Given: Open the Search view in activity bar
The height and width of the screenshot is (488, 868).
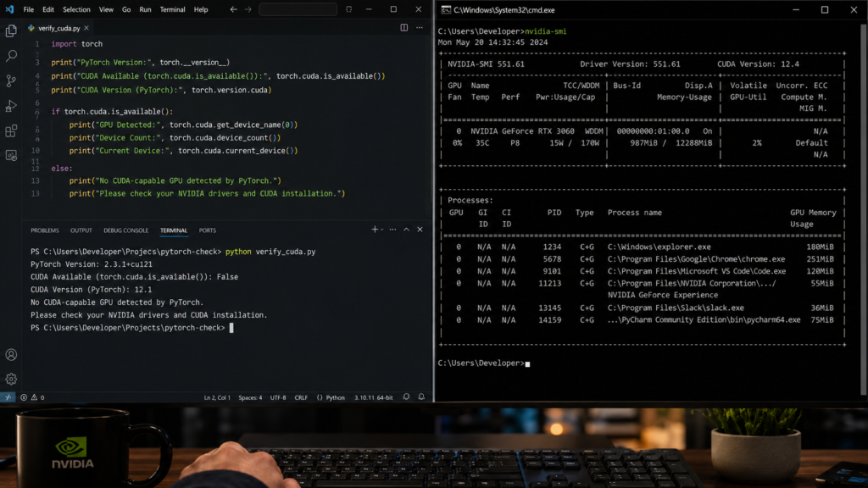Looking at the screenshot, I should click(x=11, y=55).
